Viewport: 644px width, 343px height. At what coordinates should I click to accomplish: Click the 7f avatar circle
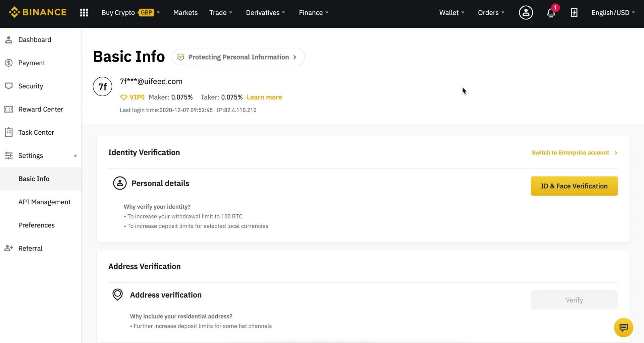(103, 86)
